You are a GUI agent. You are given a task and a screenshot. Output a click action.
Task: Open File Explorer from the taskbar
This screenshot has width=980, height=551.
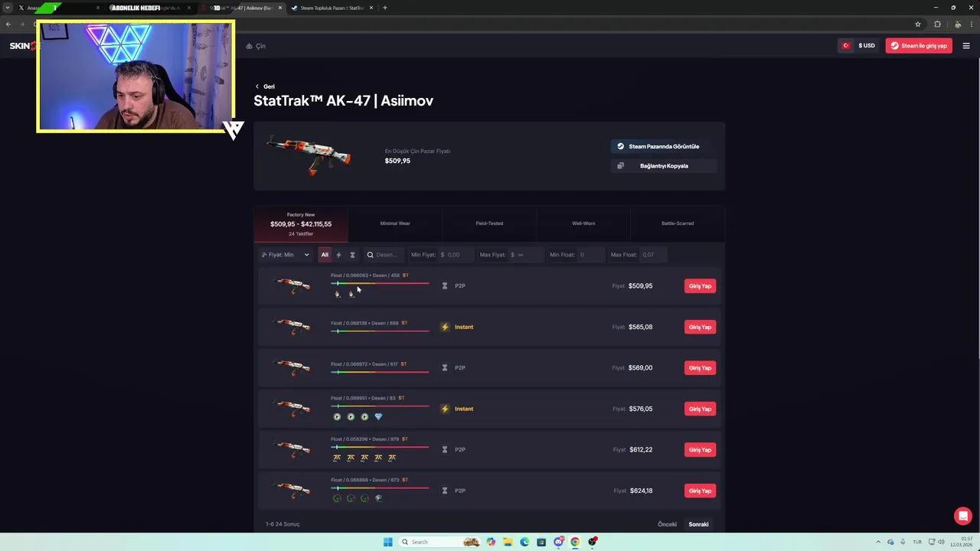[508, 542]
